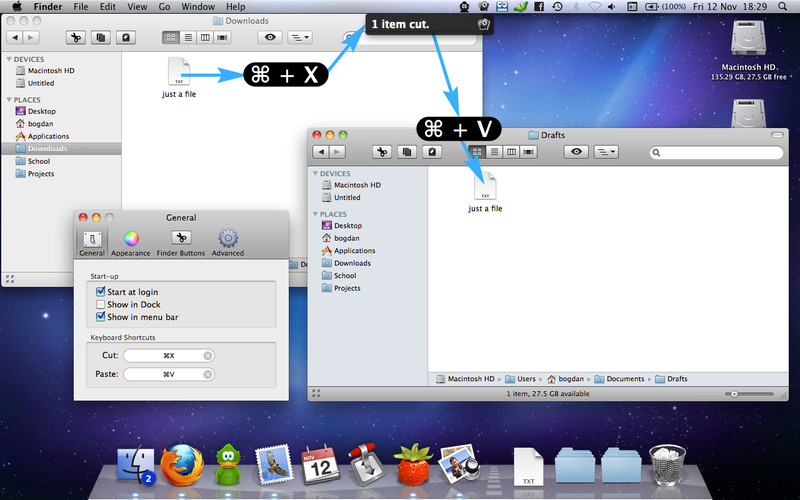The width and height of the screenshot is (800, 500).
Task: Select Applications in the Drafts window sidebar
Action: point(354,251)
